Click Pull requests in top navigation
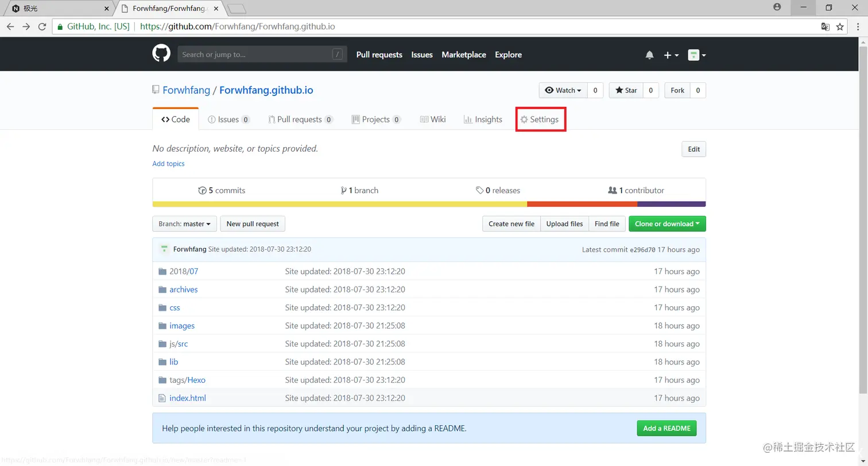The width and height of the screenshot is (868, 466). (379, 55)
